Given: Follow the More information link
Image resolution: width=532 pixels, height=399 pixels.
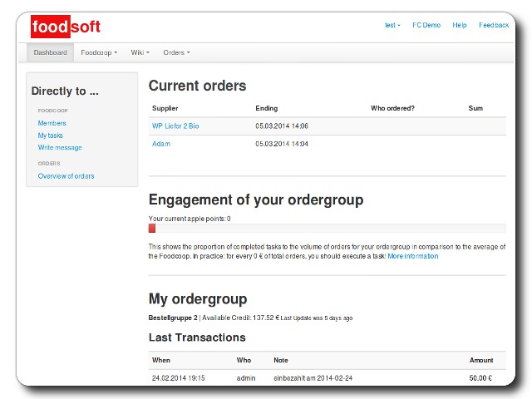Looking at the screenshot, I should coord(412,257).
